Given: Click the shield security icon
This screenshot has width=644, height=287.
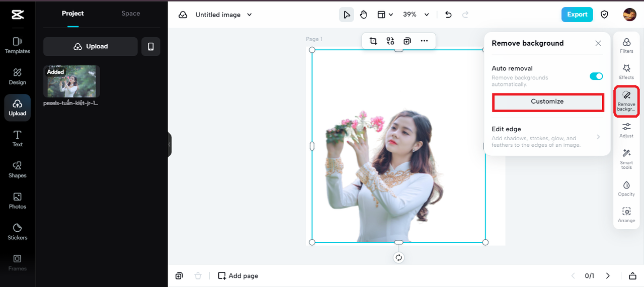Looking at the screenshot, I should coord(604,15).
